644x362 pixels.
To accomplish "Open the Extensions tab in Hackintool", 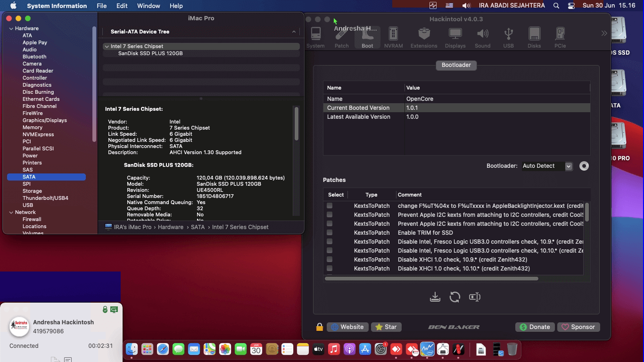I will (x=424, y=38).
